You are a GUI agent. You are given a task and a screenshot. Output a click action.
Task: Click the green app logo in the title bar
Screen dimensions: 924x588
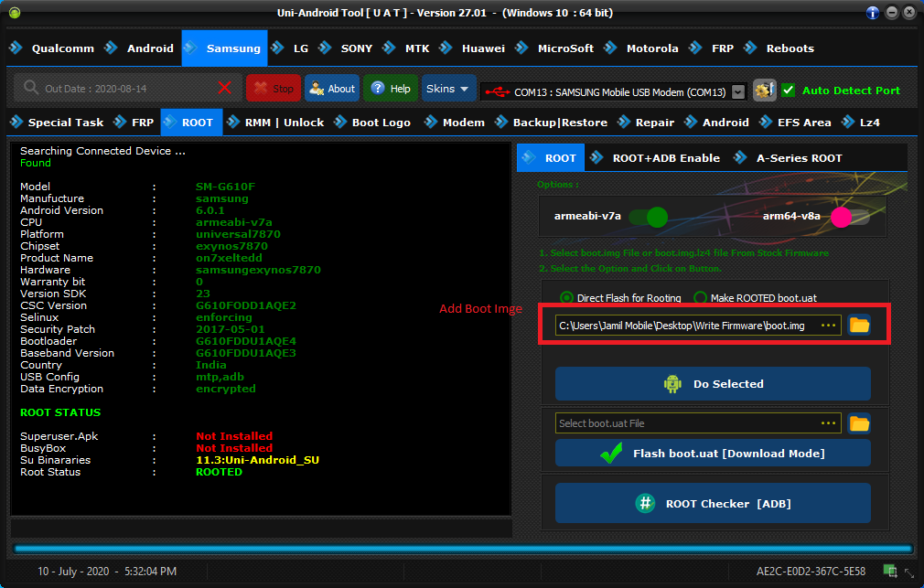[x=15, y=13]
